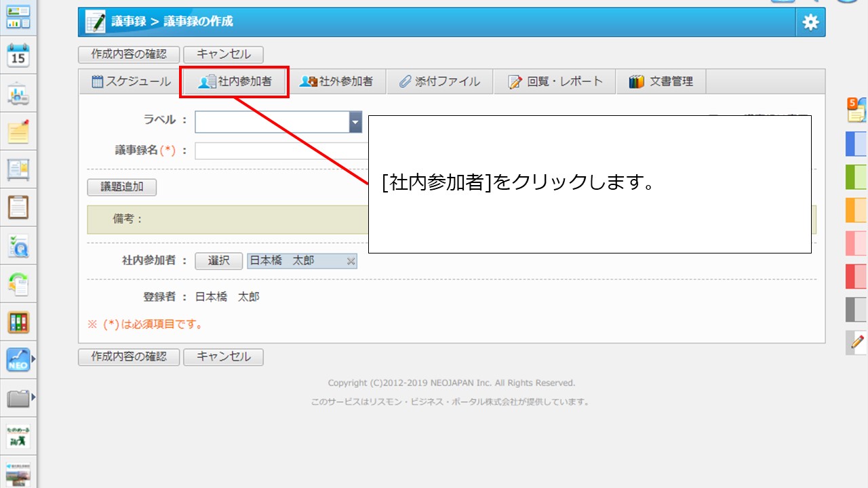
Task: Open the yellow sticky note sidebar icon
Action: click(x=18, y=131)
